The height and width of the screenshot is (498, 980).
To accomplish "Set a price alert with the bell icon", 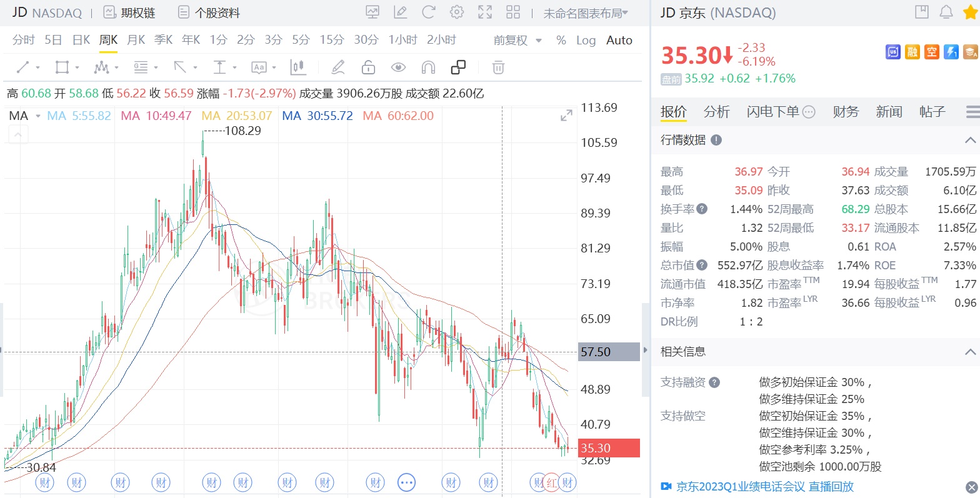I will 946,12.
